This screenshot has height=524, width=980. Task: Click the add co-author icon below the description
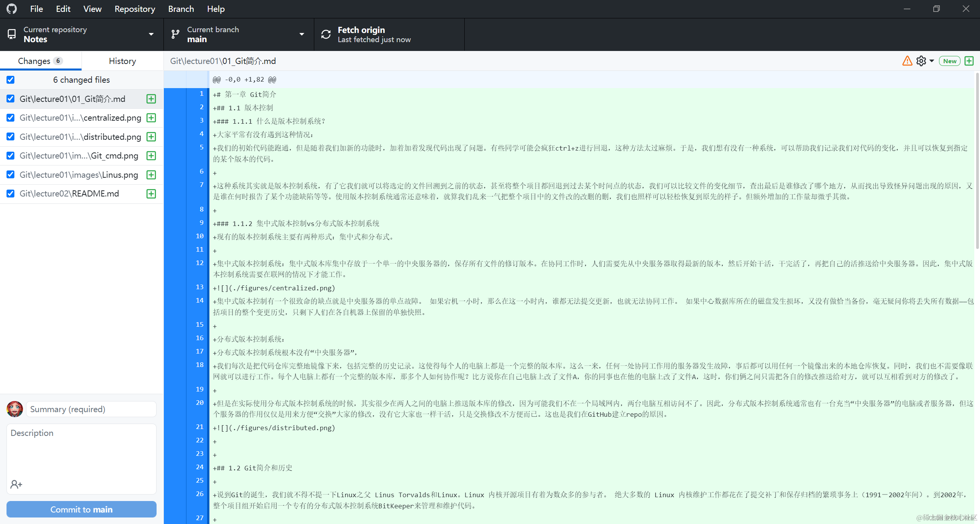(16, 484)
